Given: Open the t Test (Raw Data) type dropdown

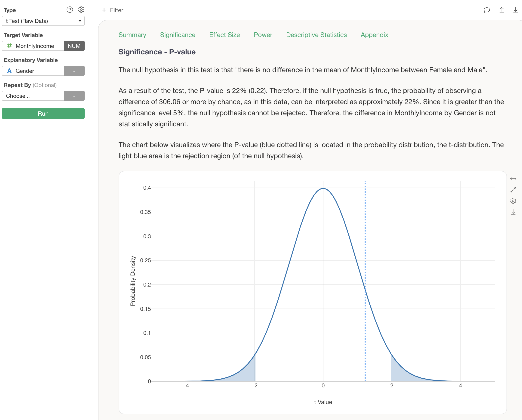Looking at the screenshot, I should pos(43,21).
